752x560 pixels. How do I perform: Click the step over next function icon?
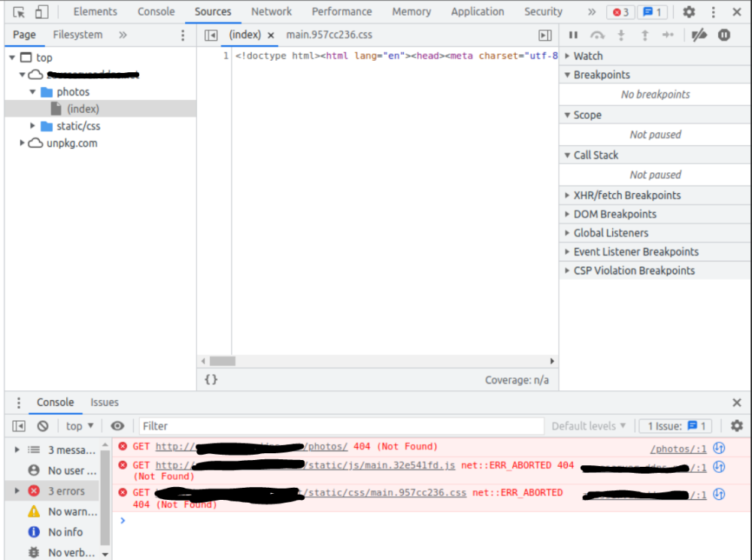click(x=597, y=35)
